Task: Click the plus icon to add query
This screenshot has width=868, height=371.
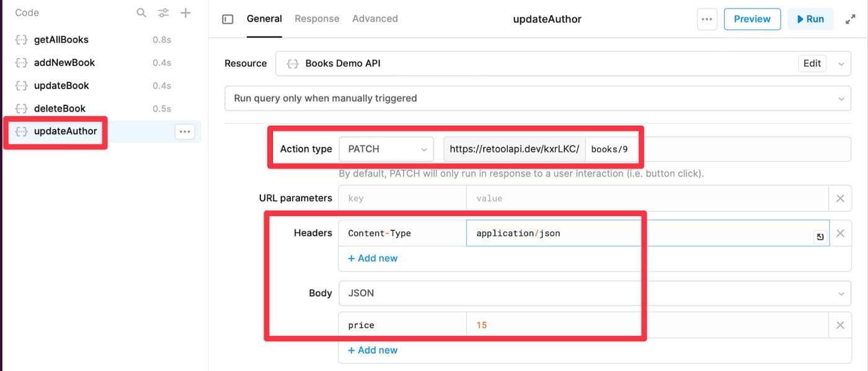Action: [x=185, y=12]
